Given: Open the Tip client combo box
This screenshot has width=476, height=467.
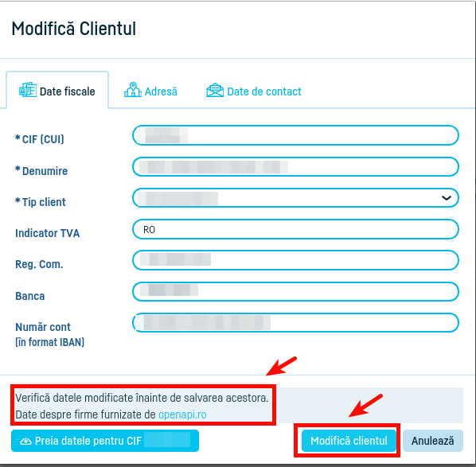Looking at the screenshot, I should click(x=295, y=198).
